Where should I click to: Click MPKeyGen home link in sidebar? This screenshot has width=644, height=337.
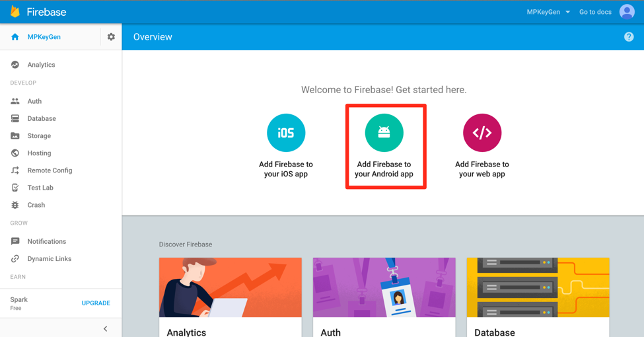[44, 37]
